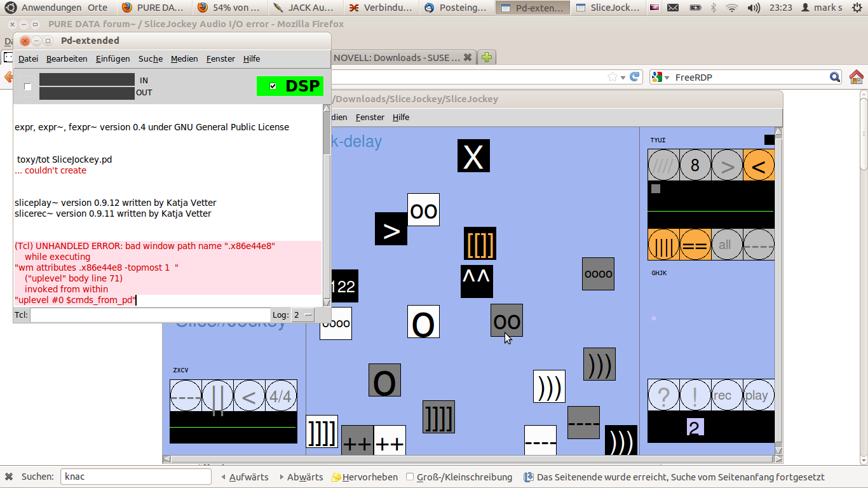The height and width of the screenshot is (488, 868).
Task: Click the white ')))' box
Action: [x=549, y=386]
